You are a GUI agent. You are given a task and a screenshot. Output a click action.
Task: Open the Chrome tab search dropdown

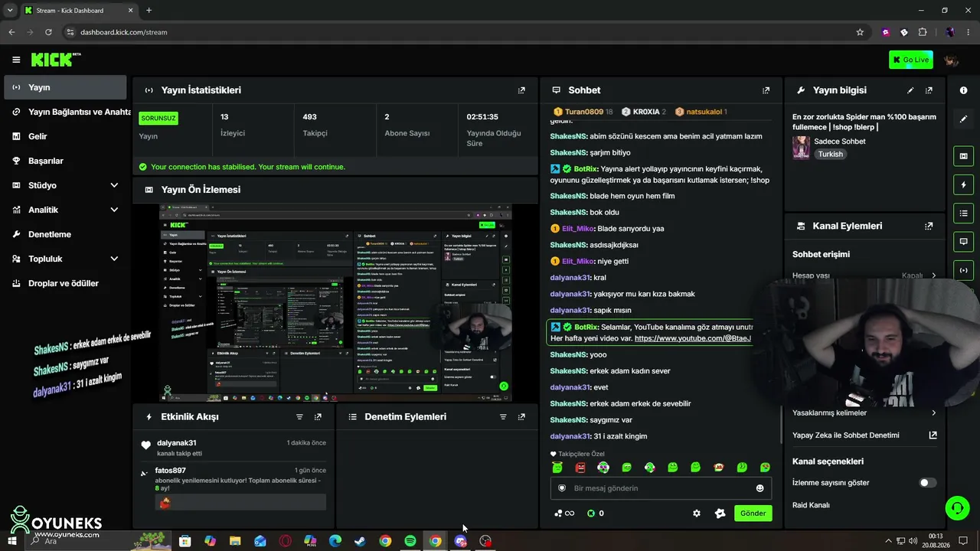[x=10, y=11]
